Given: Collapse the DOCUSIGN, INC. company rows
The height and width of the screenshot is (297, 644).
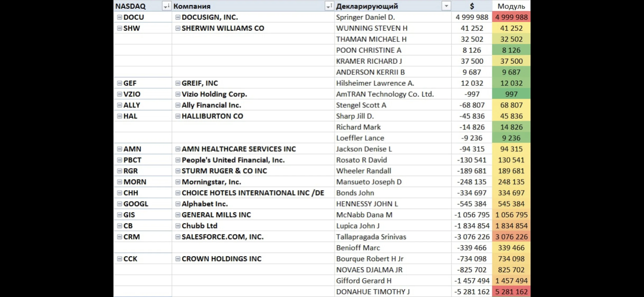Looking at the screenshot, I should (178, 17).
